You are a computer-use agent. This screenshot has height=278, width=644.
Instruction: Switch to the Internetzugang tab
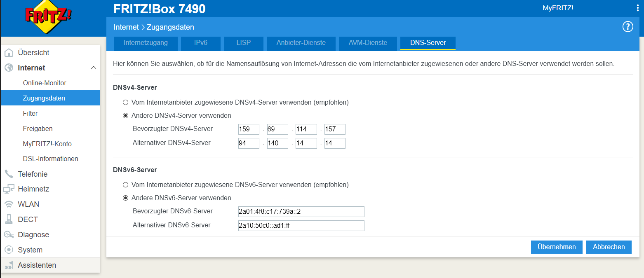[x=146, y=43]
